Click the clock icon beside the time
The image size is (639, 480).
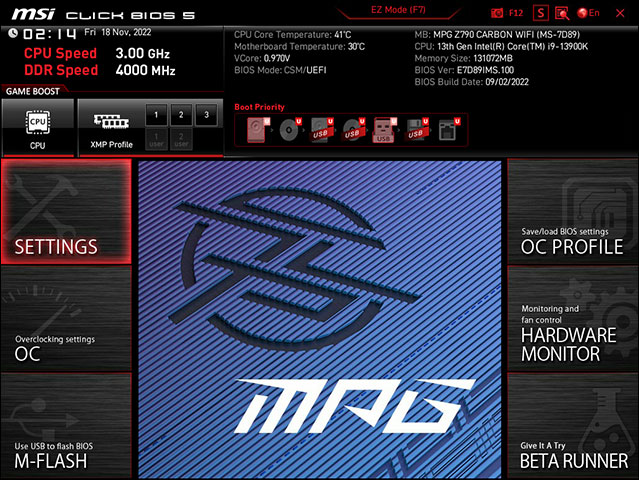[x=13, y=33]
